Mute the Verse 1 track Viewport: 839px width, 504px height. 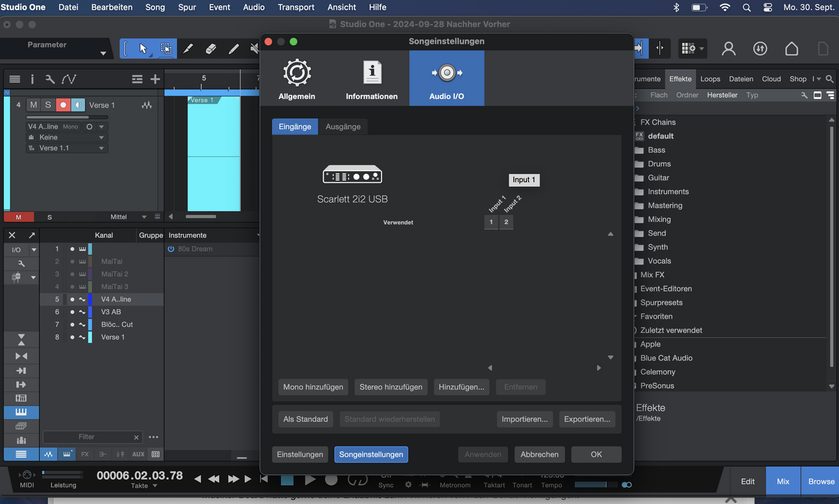tap(33, 105)
